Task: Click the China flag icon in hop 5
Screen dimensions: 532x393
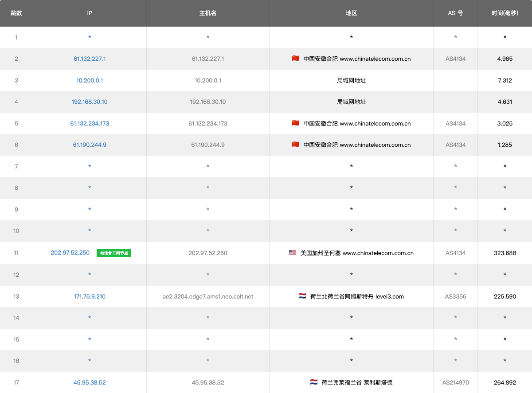Action: [296, 123]
